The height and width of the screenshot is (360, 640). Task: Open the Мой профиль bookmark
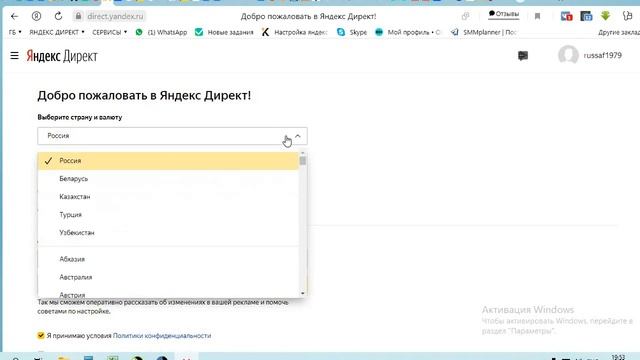[407, 32]
